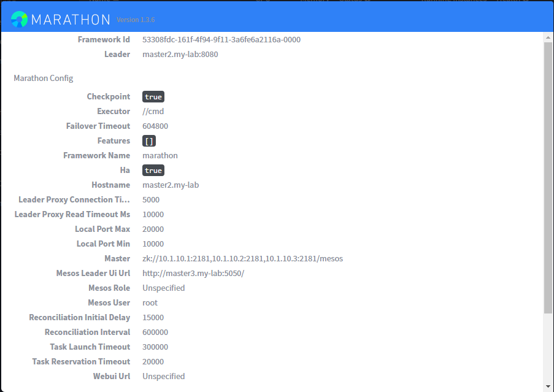Viewport: 554px width, 392px height.
Task: Select the Hostname value master2.my-lab
Action: [x=171, y=185]
